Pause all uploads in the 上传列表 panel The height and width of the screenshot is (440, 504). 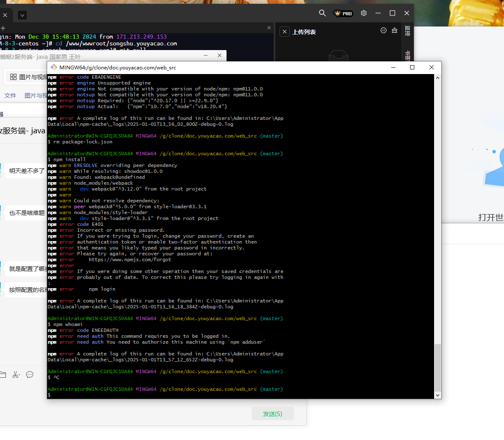pyautogui.click(x=383, y=31)
